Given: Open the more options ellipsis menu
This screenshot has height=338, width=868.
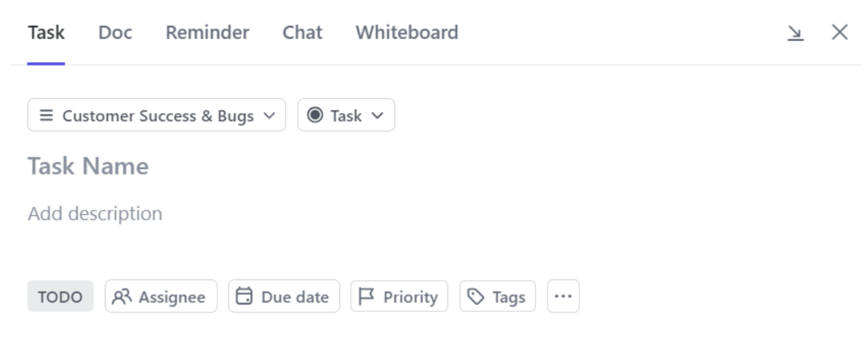Looking at the screenshot, I should (563, 296).
